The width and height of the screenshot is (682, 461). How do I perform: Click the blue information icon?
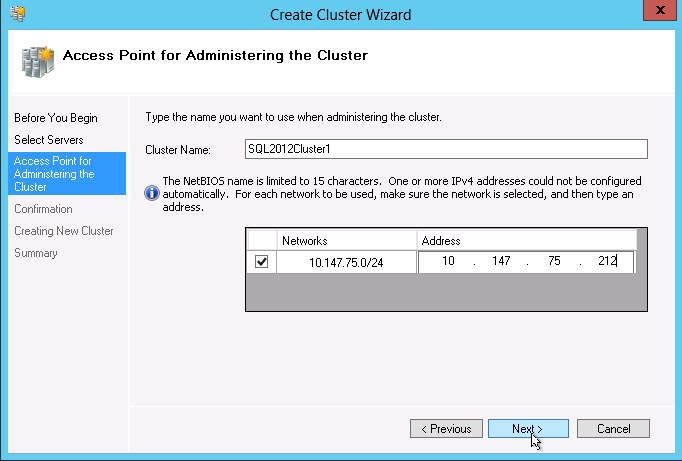point(152,193)
